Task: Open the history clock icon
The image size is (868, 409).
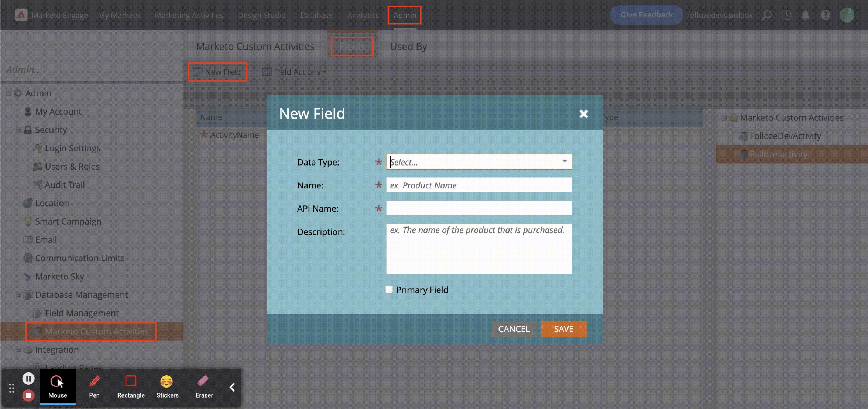Action: tap(786, 15)
